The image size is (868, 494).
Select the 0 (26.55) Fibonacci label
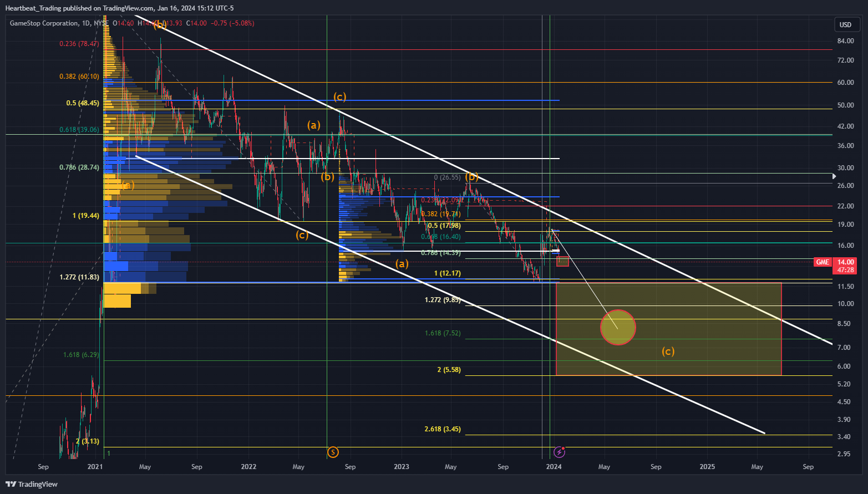tap(447, 177)
